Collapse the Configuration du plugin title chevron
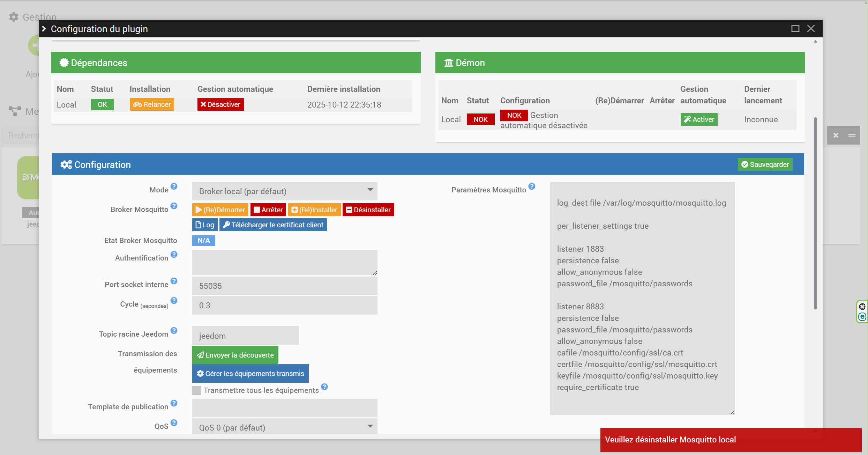Viewport: 868px width, 455px height. point(44,29)
